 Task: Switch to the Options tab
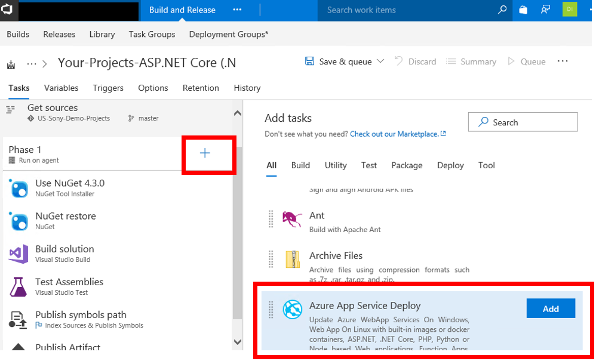click(153, 88)
